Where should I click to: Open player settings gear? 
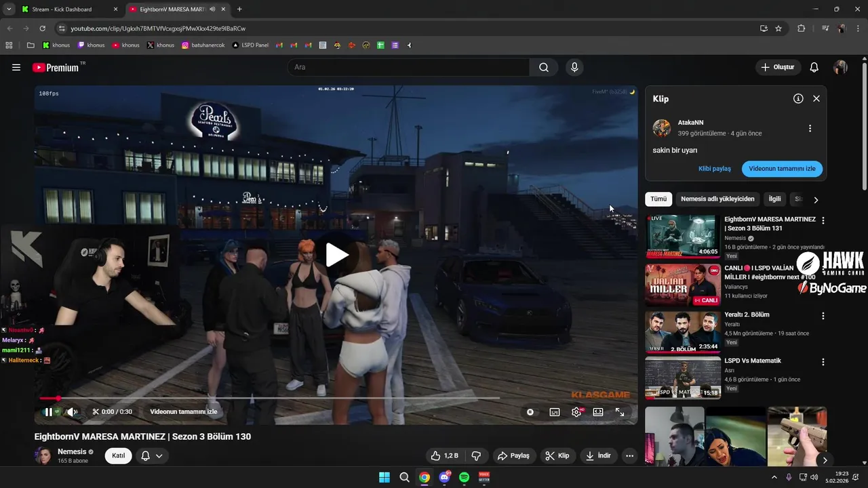576,411
